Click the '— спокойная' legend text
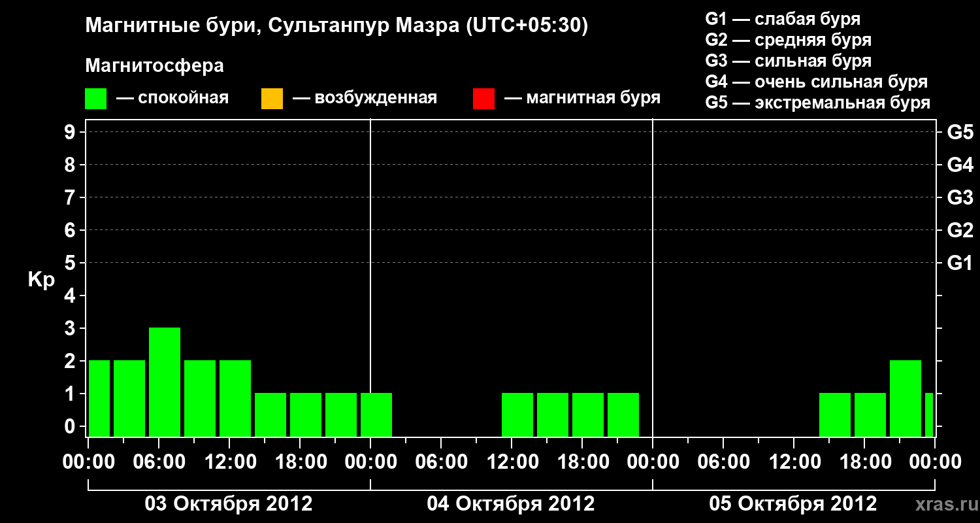The width and height of the screenshot is (980, 523). point(172,98)
